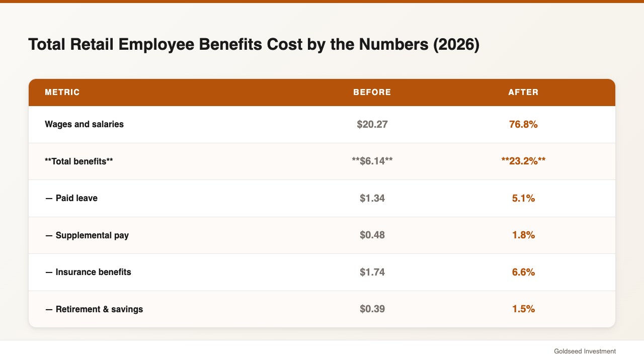The width and height of the screenshot is (644, 362).
Task: Click the 5.1% paid leave percentage
Action: click(x=523, y=198)
